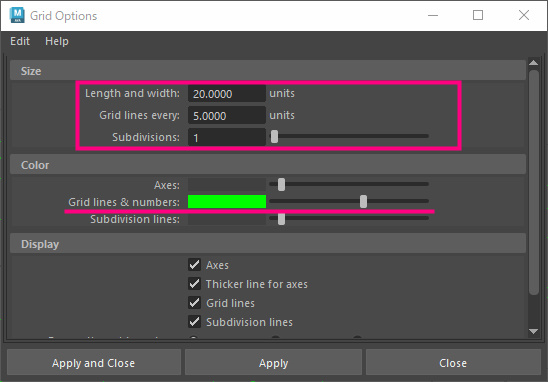Collapse the Display section header

click(x=268, y=244)
